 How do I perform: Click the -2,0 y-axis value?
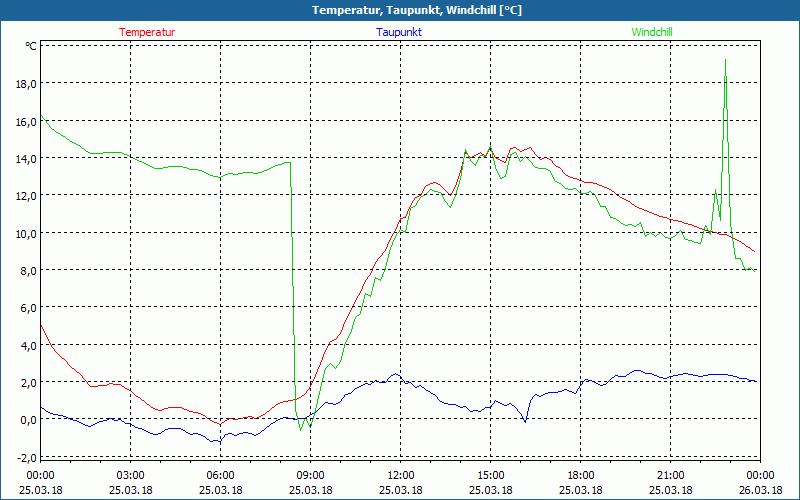27,458
